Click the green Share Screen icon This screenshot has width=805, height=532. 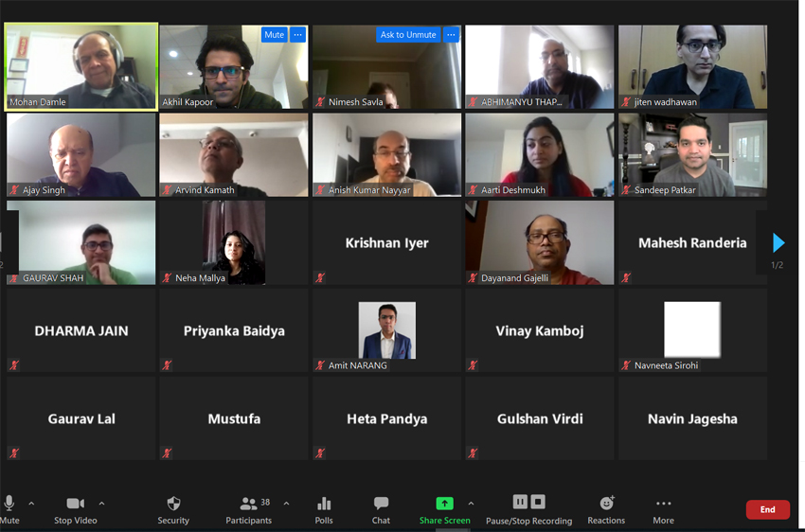pos(444,504)
